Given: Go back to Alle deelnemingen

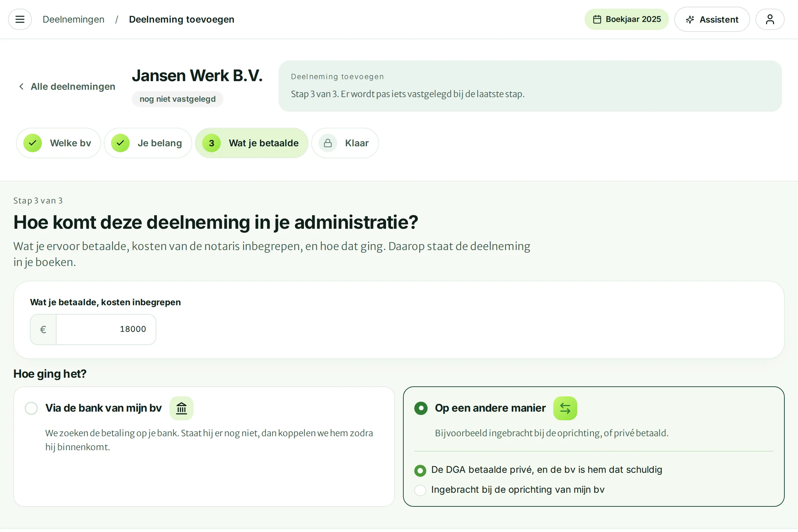Looking at the screenshot, I should point(67,86).
